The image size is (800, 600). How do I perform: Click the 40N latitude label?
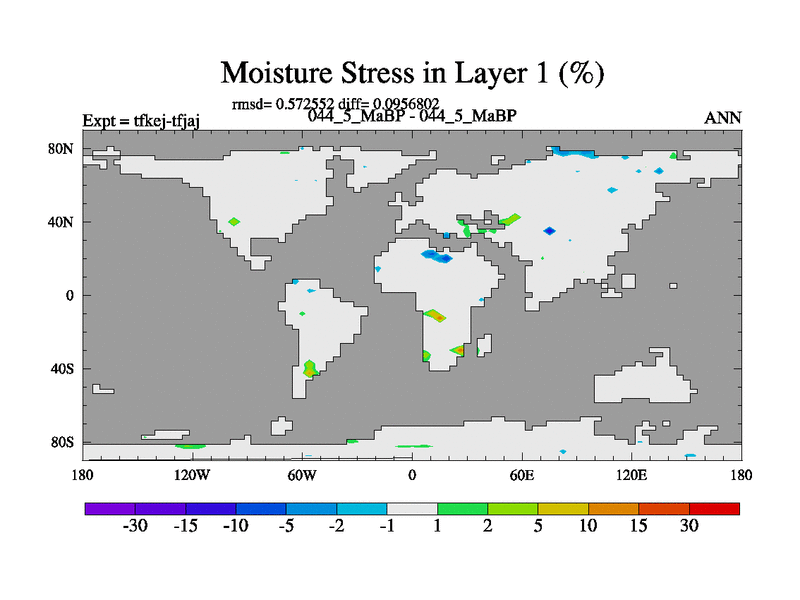tap(61, 222)
